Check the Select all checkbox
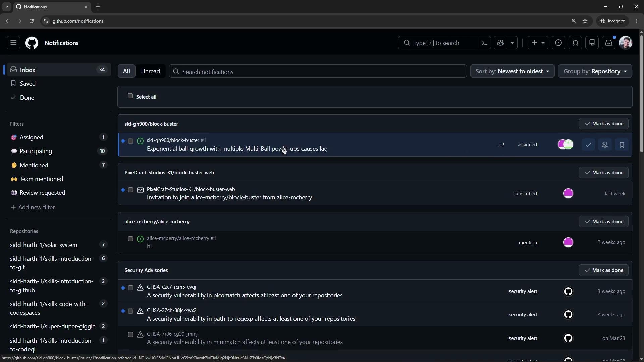Image resolution: width=644 pixels, height=362 pixels. coord(130,96)
